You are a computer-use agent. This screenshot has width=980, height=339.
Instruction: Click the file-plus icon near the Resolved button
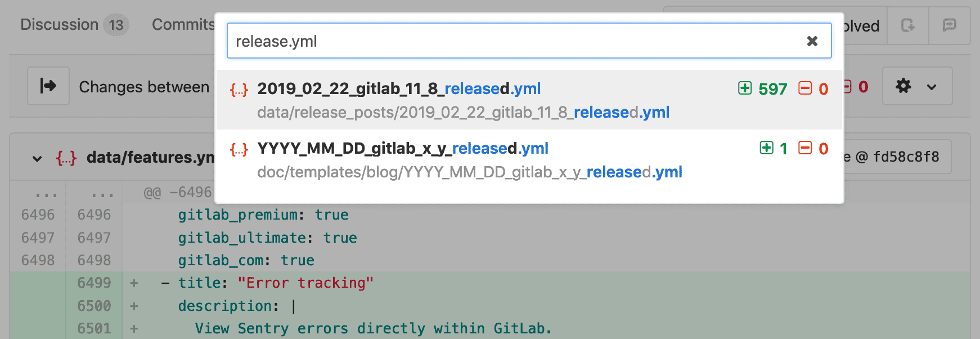(908, 25)
